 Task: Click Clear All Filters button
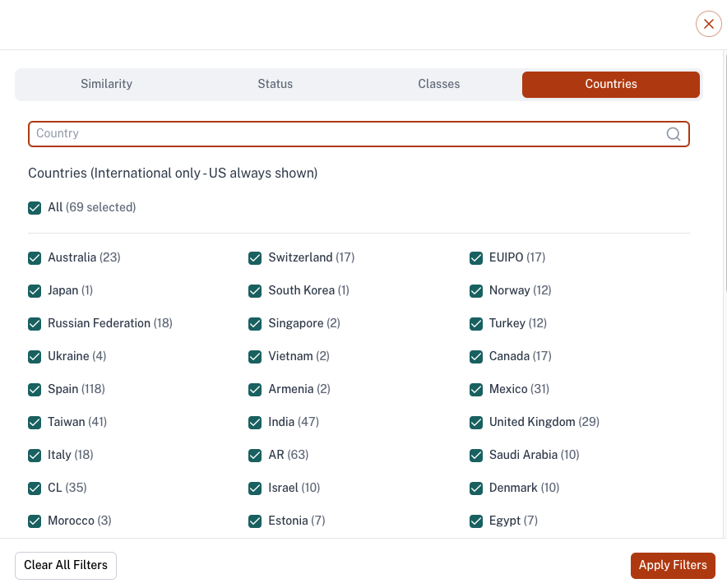click(x=66, y=565)
